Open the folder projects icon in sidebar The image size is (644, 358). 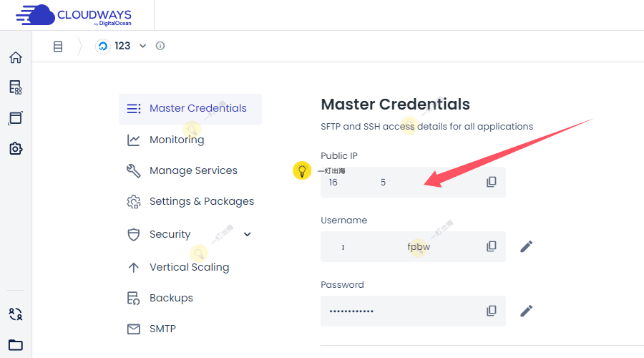15,344
